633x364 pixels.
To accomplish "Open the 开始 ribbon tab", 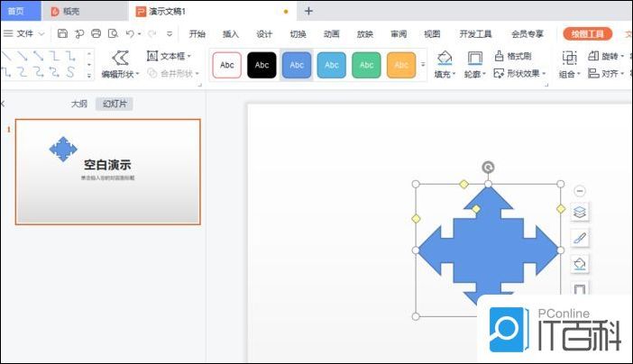I will pos(197,34).
